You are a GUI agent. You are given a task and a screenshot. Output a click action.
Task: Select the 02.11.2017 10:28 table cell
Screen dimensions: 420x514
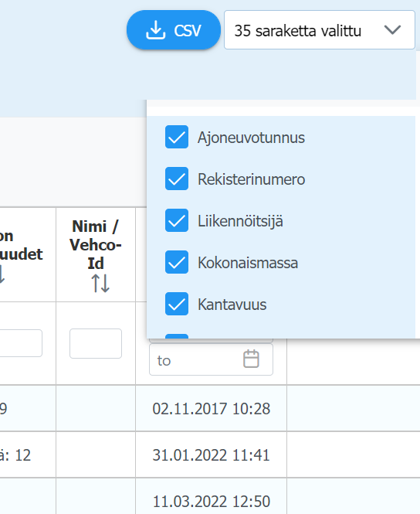[x=211, y=408]
